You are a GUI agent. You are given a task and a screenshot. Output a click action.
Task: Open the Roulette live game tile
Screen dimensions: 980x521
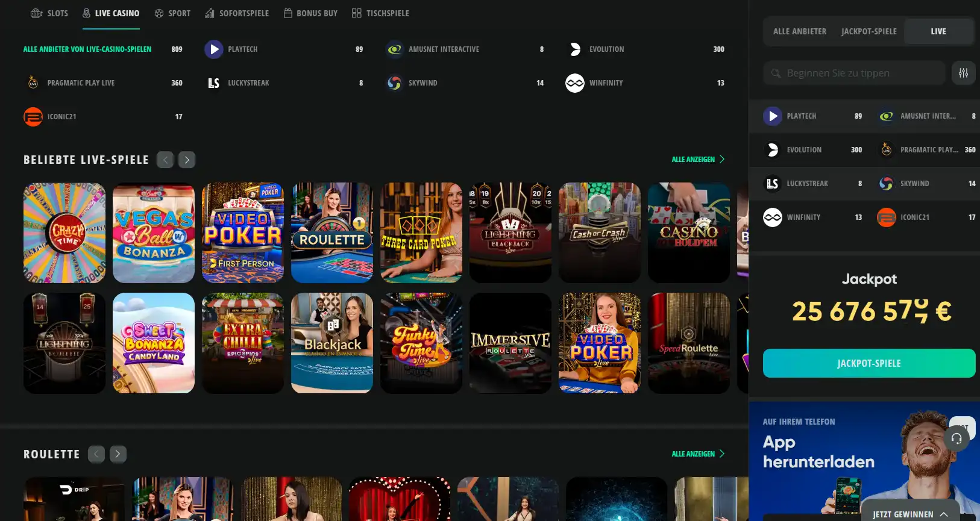click(332, 233)
